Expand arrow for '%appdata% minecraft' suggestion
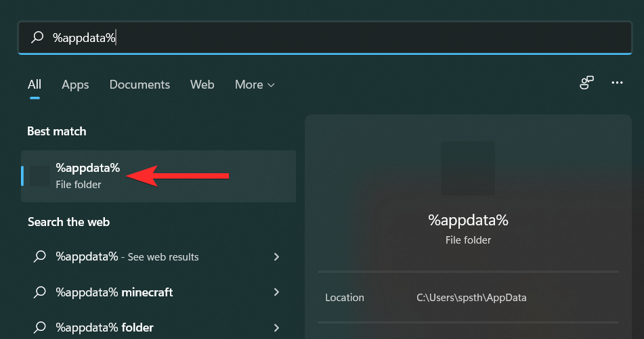The height and width of the screenshot is (339, 644). [276, 292]
